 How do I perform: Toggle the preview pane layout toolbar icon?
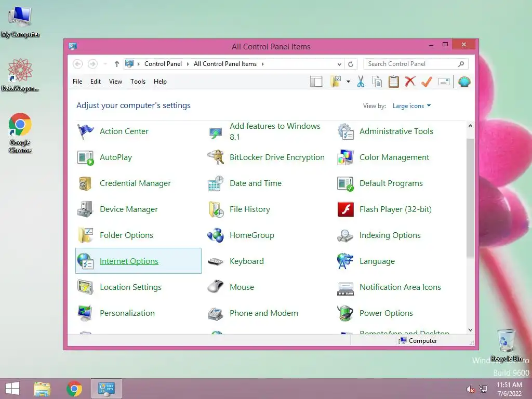pyautogui.click(x=316, y=82)
